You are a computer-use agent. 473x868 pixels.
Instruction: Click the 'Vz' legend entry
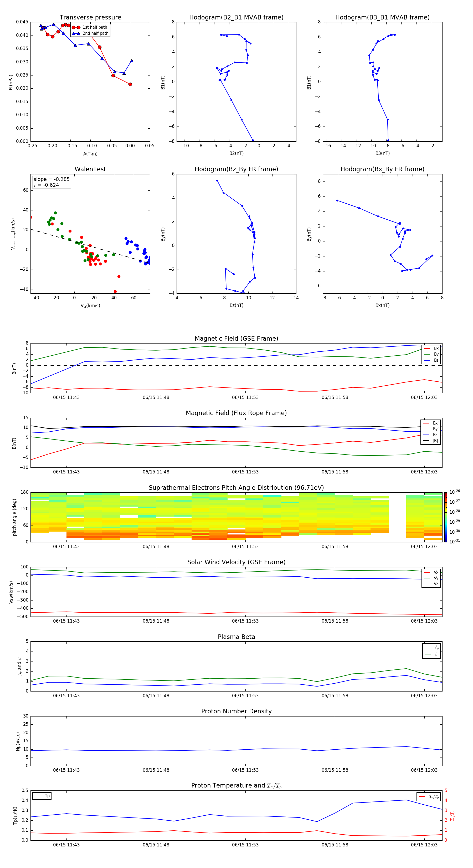point(431,584)
